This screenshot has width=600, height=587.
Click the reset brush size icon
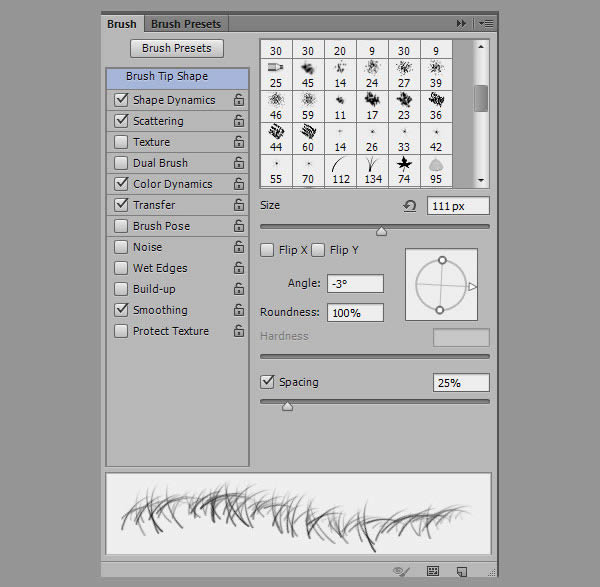pos(409,206)
